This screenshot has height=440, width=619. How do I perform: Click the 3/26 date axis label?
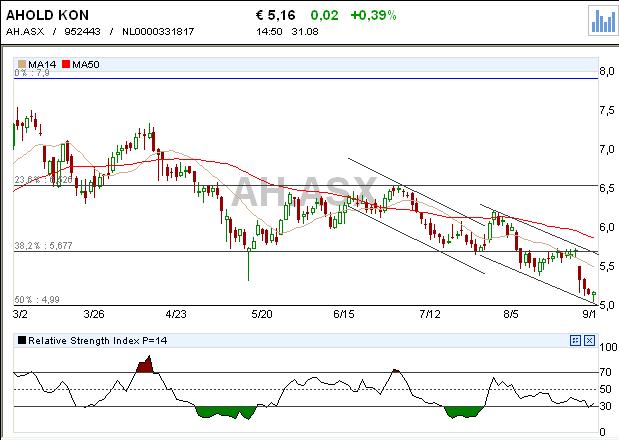coord(94,314)
